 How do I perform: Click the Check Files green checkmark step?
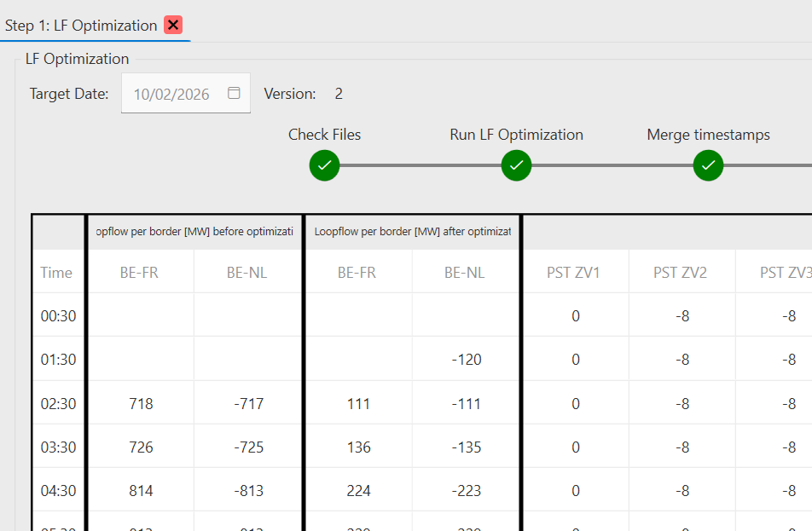pyautogui.click(x=324, y=165)
